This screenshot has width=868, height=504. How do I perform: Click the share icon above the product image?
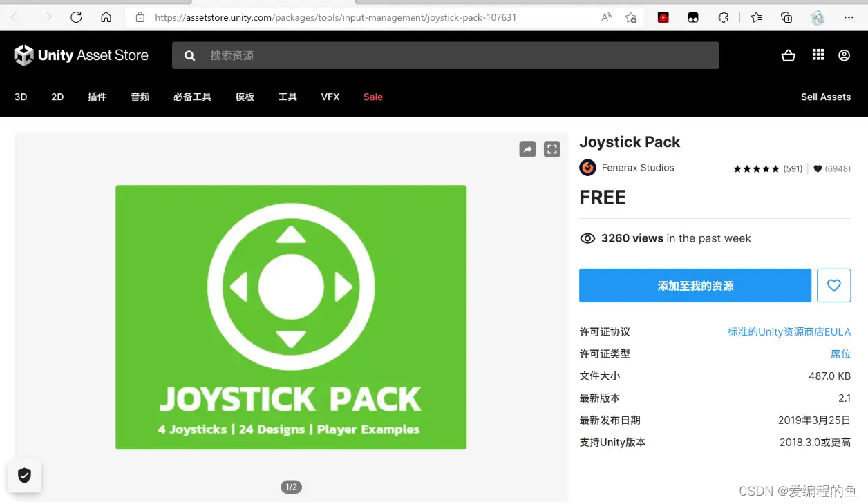[x=527, y=149]
